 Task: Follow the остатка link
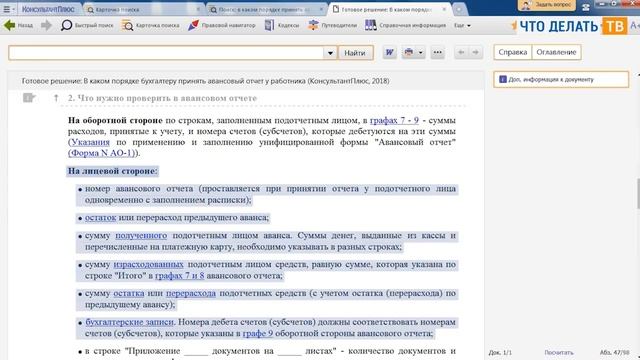coord(129,293)
